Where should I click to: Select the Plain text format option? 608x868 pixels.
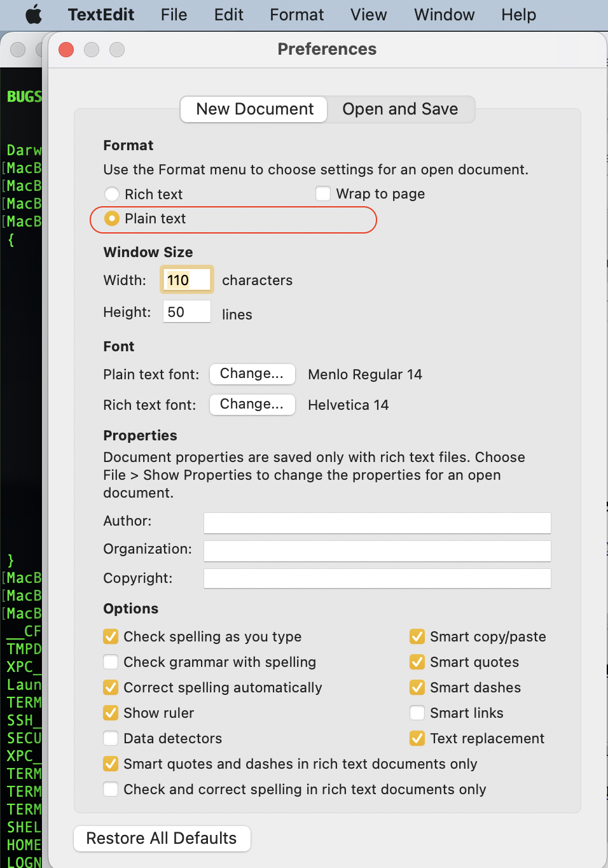click(x=112, y=218)
